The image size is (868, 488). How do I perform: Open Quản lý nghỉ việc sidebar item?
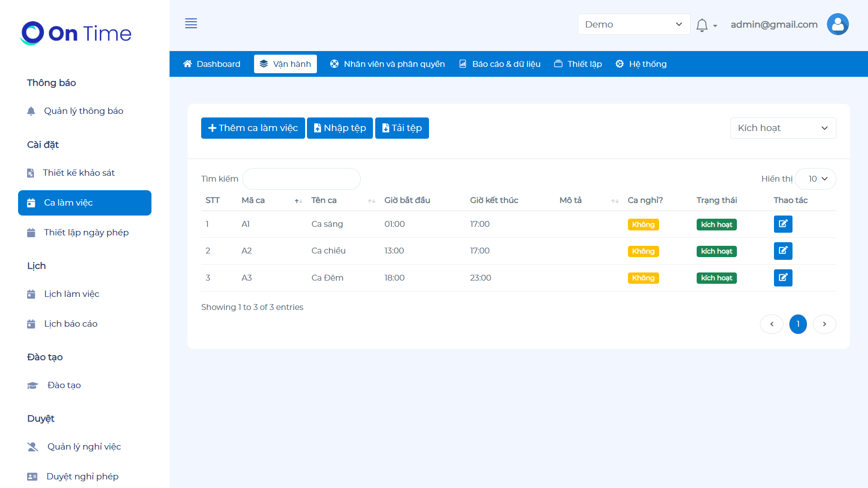pyautogui.click(x=84, y=447)
